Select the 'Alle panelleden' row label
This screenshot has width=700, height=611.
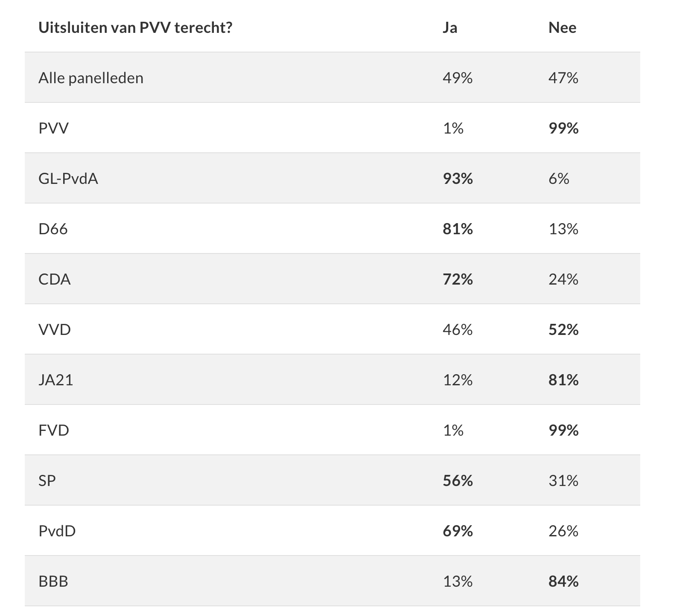(91, 78)
